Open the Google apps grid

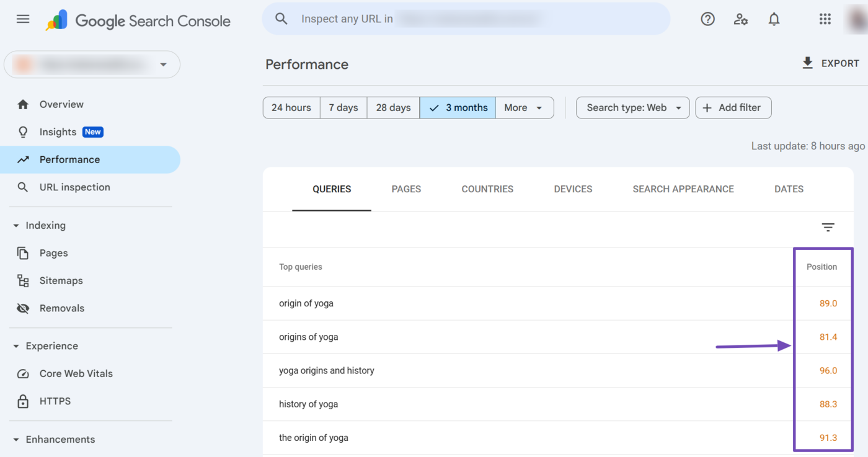[825, 19]
